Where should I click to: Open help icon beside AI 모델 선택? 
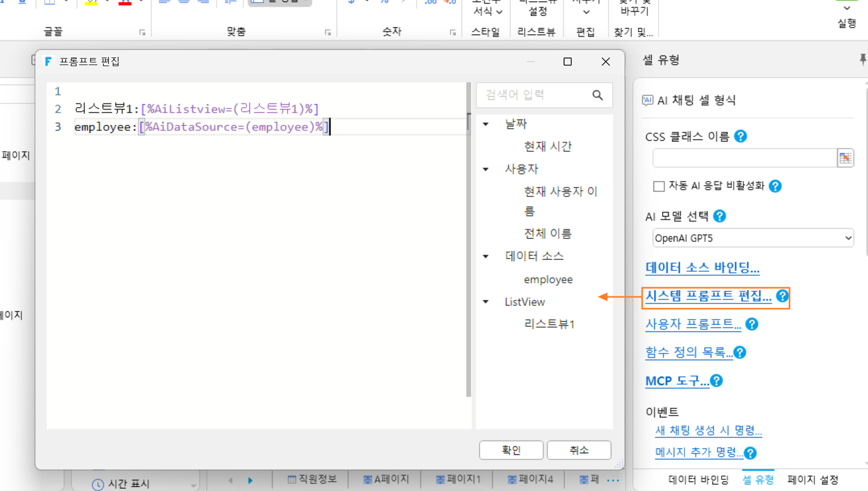tap(720, 216)
